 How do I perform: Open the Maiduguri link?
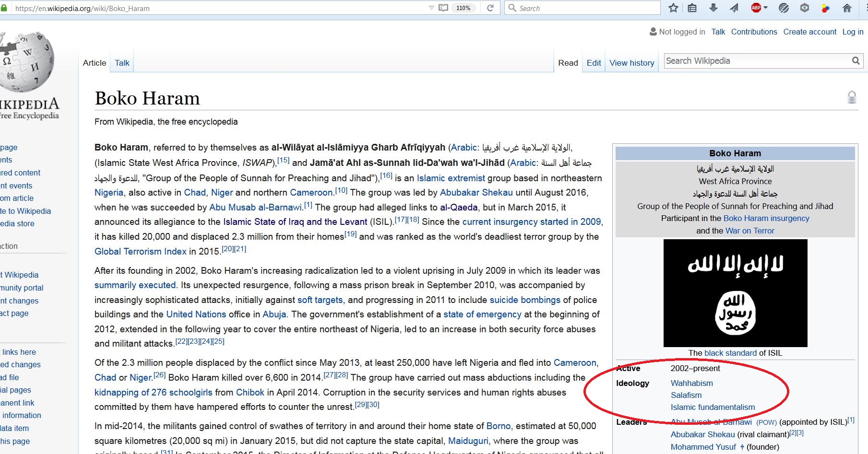point(468,441)
